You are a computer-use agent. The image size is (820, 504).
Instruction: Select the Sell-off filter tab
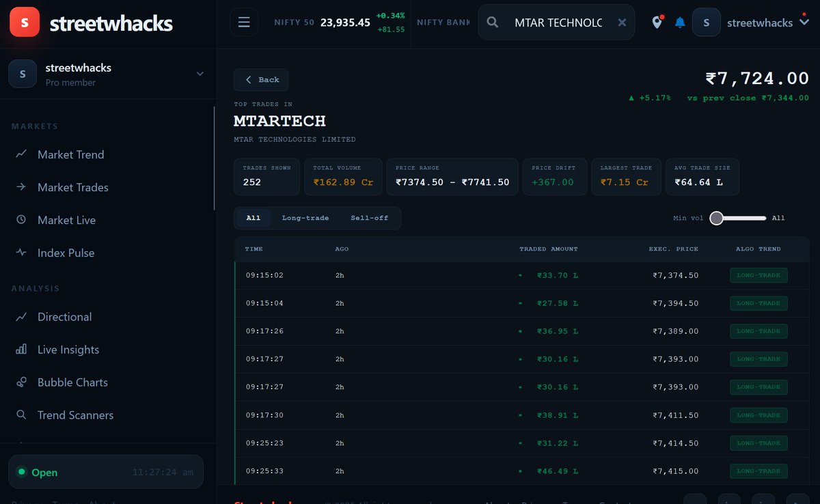pyautogui.click(x=370, y=219)
